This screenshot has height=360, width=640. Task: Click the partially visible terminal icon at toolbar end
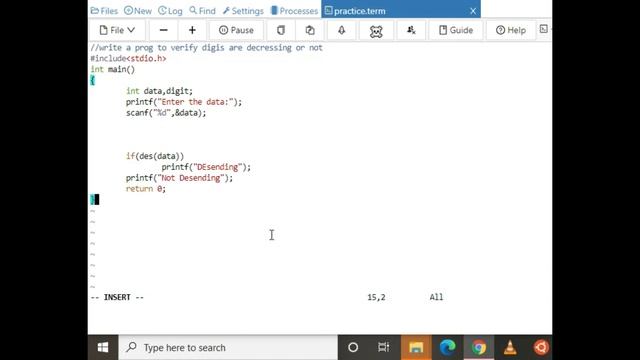point(544,29)
